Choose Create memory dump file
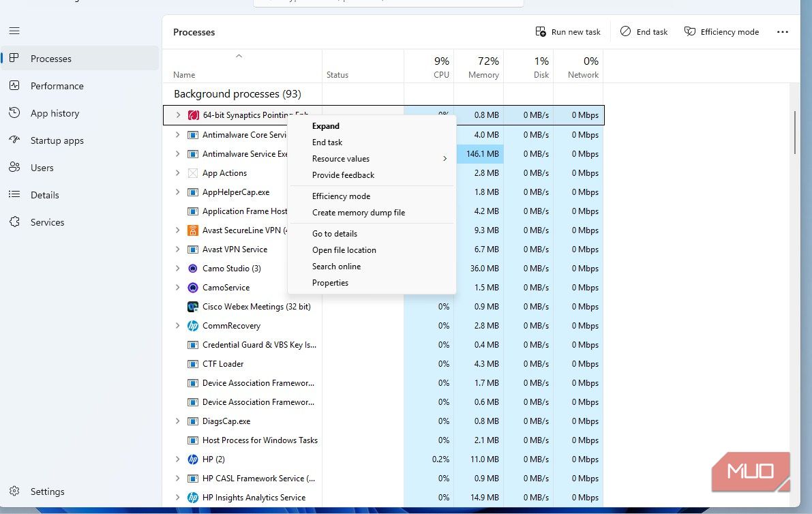 pos(372,212)
